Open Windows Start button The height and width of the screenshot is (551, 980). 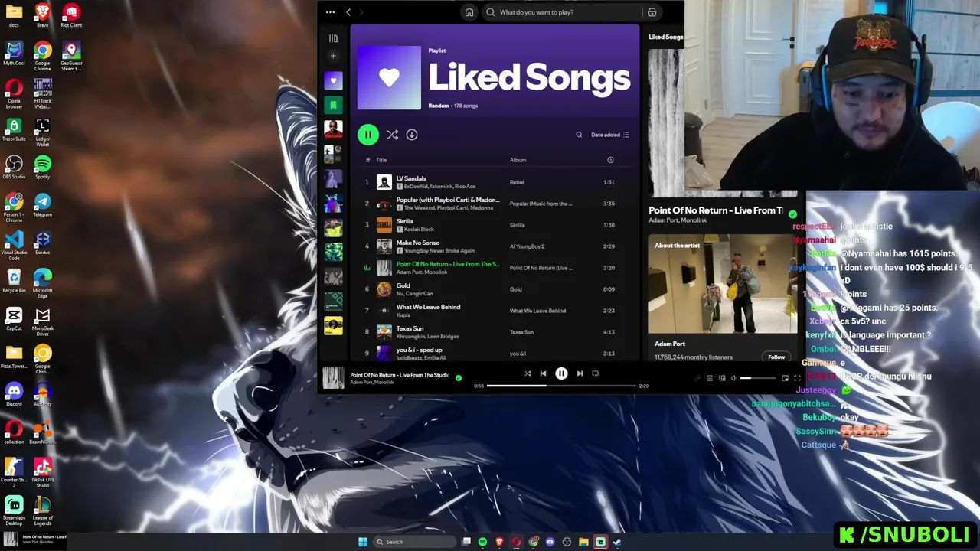click(x=363, y=542)
